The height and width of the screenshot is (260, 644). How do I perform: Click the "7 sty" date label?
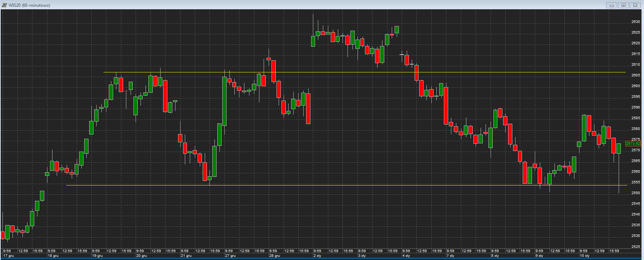[450, 256]
